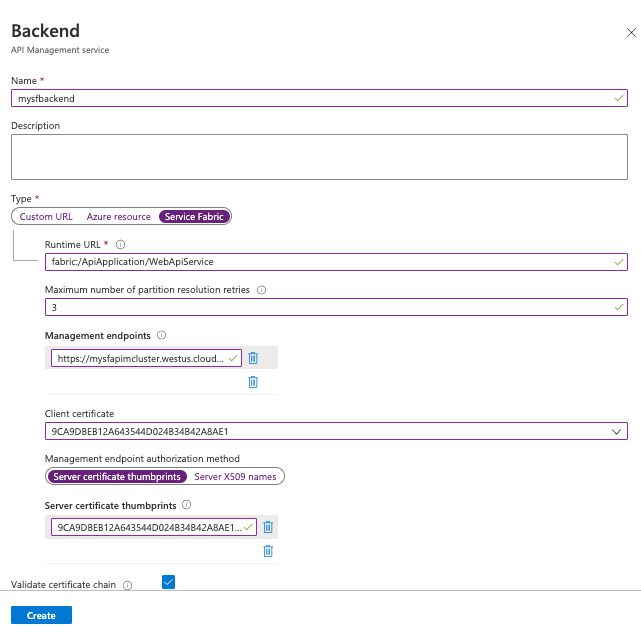The image size is (641, 635).
Task: Click trash icon below management endpoint row
Action: [x=253, y=382]
